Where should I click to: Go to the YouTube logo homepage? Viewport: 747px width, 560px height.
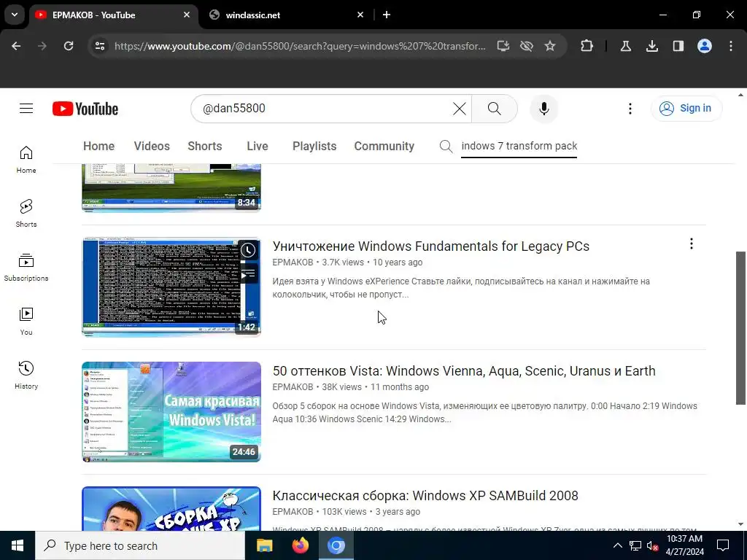click(85, 109)
